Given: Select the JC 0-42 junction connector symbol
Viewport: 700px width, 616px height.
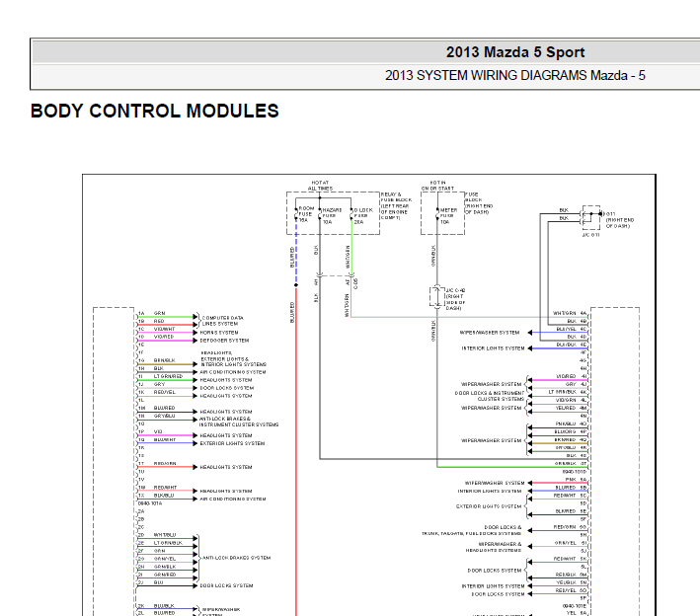Looking at the screenshot, I should (x=435, y=296).
